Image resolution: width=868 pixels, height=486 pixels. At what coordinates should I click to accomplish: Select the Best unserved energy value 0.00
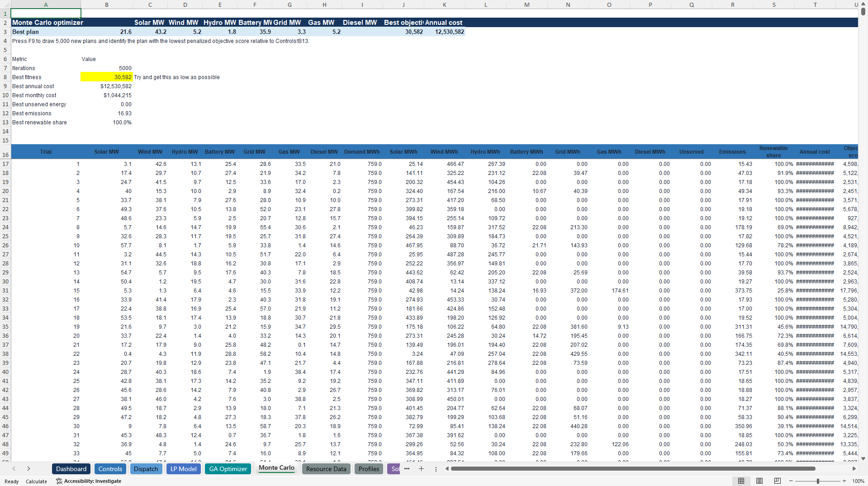(x=107, y=104)
